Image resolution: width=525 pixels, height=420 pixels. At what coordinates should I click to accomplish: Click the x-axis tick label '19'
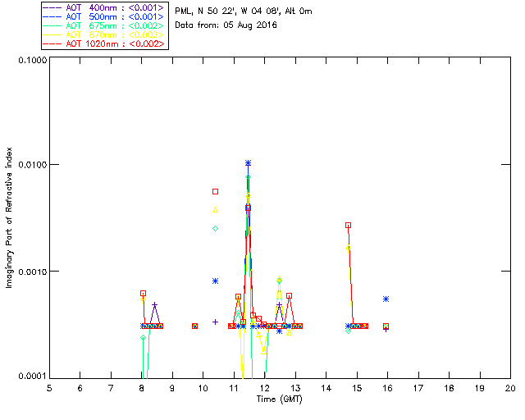[480, 388]
